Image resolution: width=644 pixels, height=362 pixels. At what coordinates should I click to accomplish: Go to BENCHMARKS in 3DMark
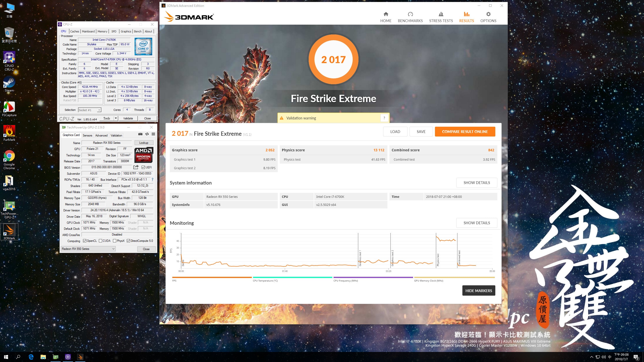(410, 17)
